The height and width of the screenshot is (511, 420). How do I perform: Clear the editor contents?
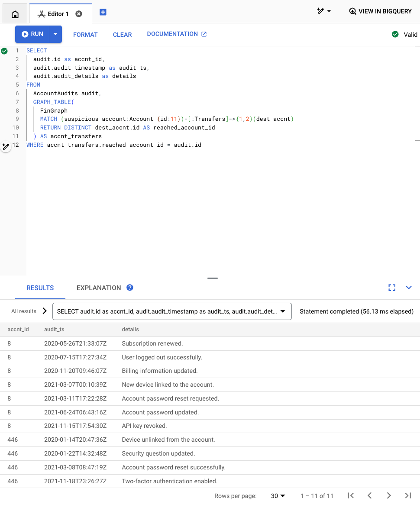122,35
